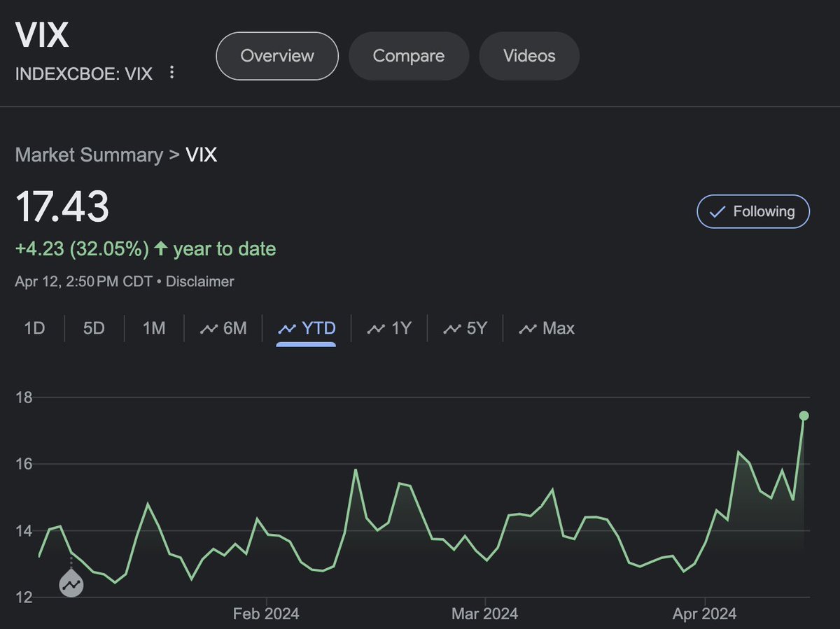Click the green up arrow by year to date
840x629 pixels.
tap(161, 248)
